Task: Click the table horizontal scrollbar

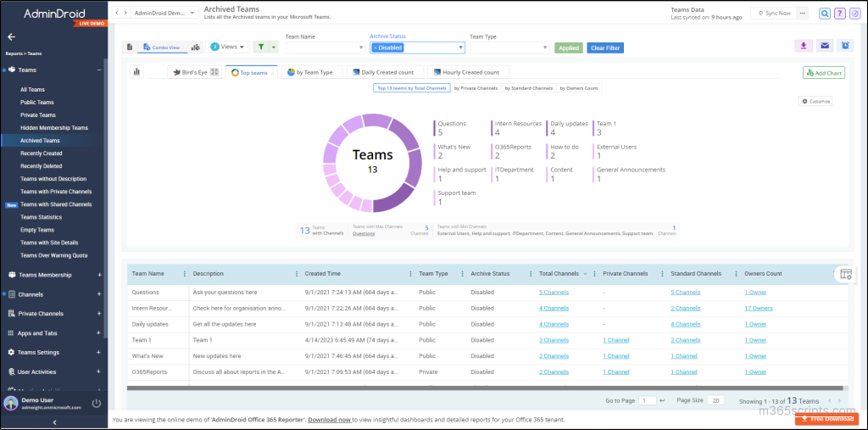Action: click(x=485, y=388)
